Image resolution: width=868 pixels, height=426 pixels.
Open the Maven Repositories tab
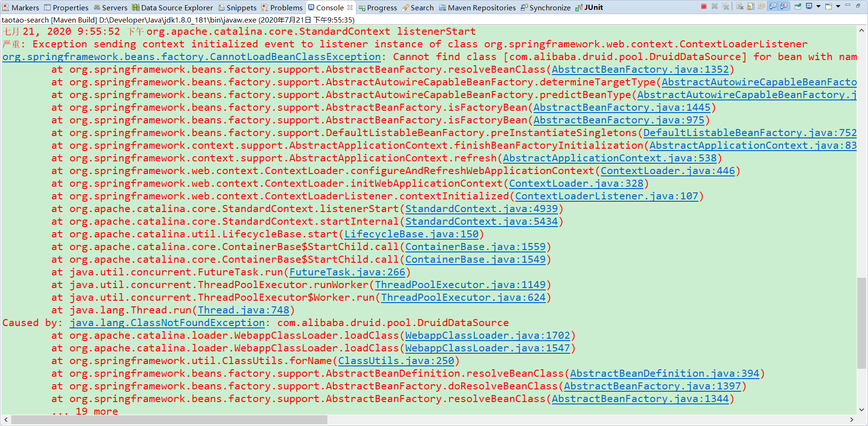tap(477, 8)
